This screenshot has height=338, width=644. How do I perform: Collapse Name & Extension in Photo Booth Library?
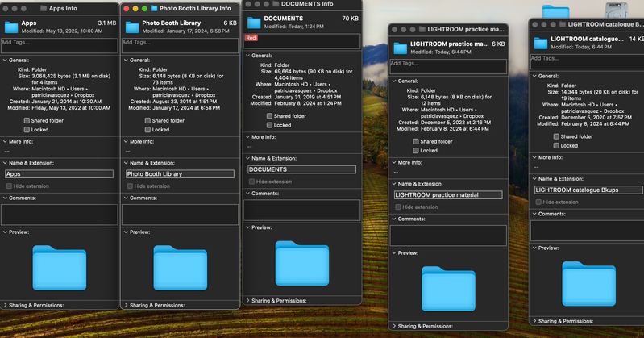pyautogui.click(x=126, y=163)
